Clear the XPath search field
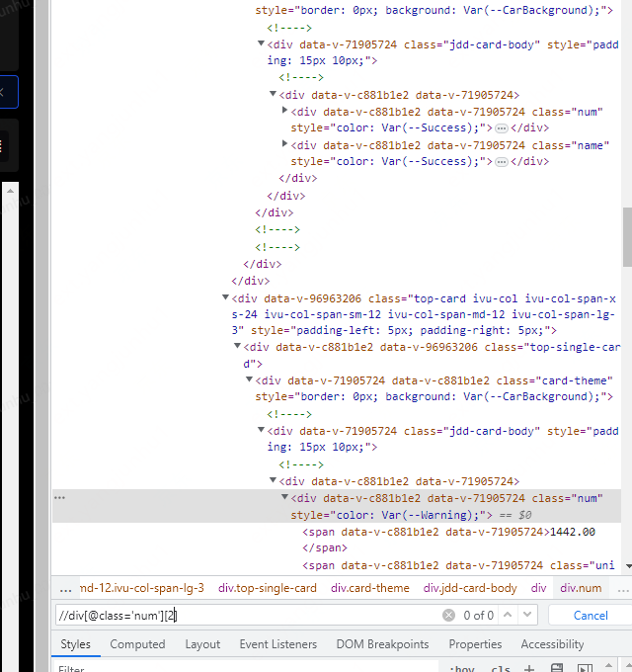This screenshot has width=632, height=672. (449, 615)
